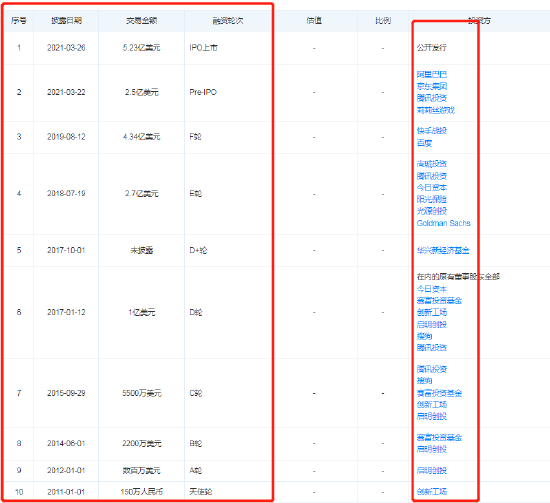550x503 pixels.
Task: Click 腾讯投资 in the D轮 row
Action: (x=431, y=348)
